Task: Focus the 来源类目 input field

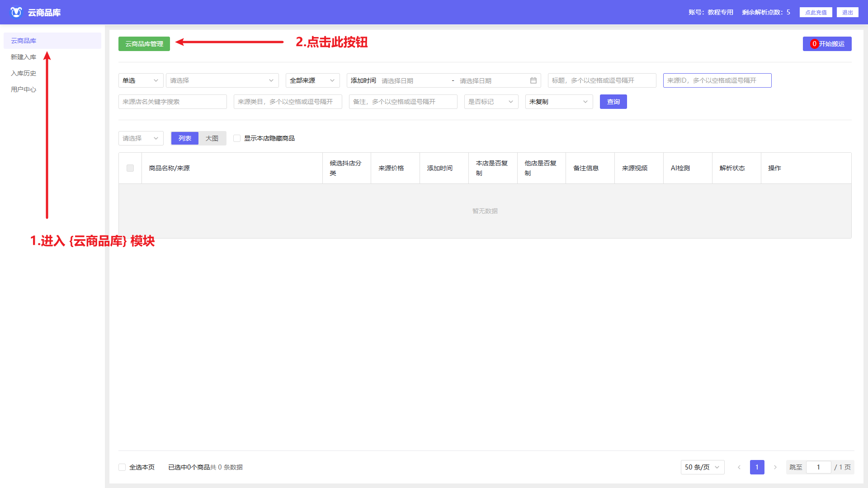Action: [288, 102]
